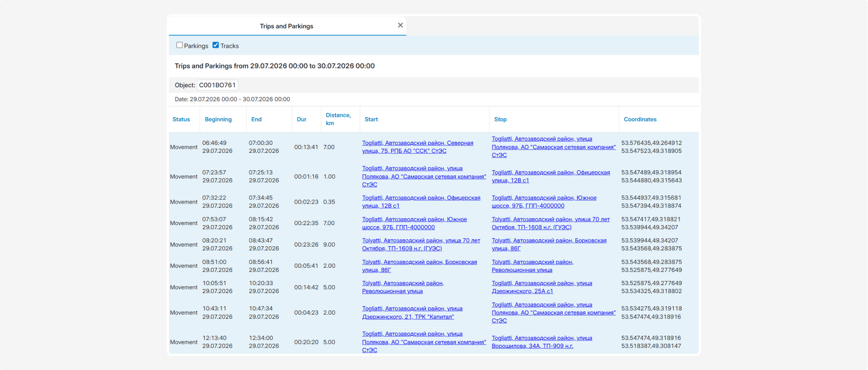Click the Coordinates column header
This screenshot has height=370, width=868.
(x=640, y=119)
